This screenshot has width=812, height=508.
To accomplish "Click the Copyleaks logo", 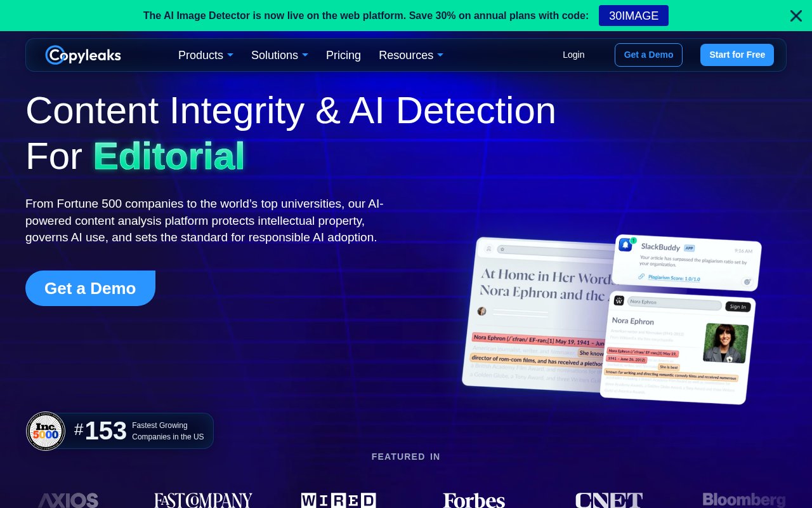I will (x=83, y=55).
